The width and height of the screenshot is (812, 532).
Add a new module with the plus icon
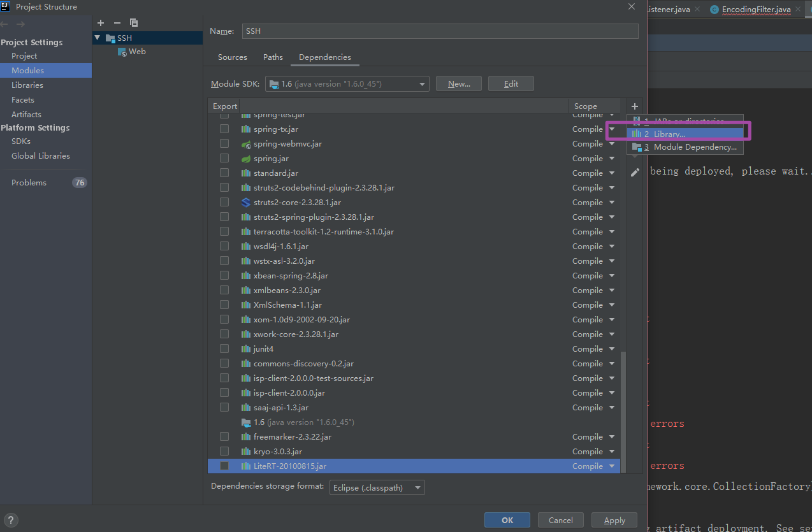pos(101,22)
